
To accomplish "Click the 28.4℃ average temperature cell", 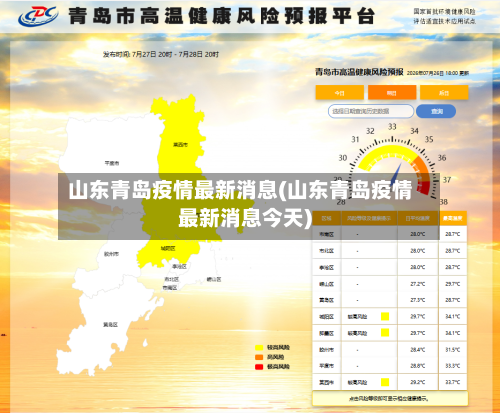I will pos(418,350).
